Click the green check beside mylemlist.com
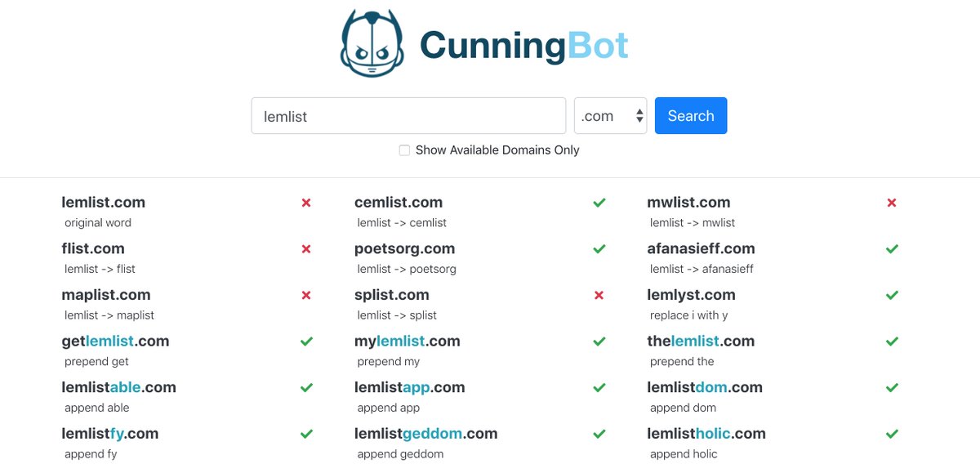The width and height of the screenshot is (980, 464). (x=599, y=341)
